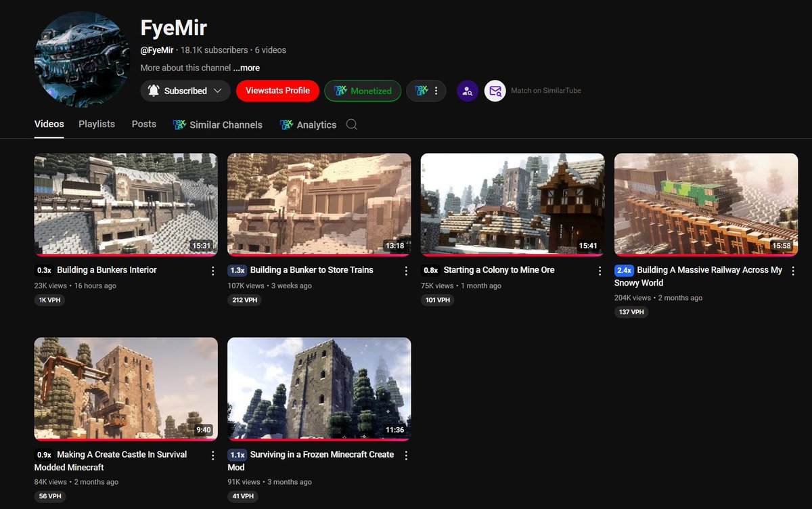Open Building a Bunkers Interior thumbnail
The width and height of the screenshot is (812, 509).
coord(126,204)
